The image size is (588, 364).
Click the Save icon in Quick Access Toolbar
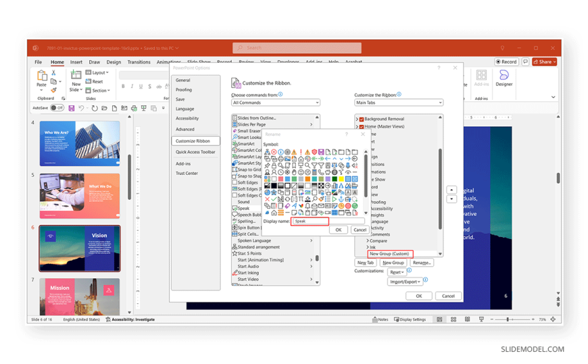(x=72, y=108)
